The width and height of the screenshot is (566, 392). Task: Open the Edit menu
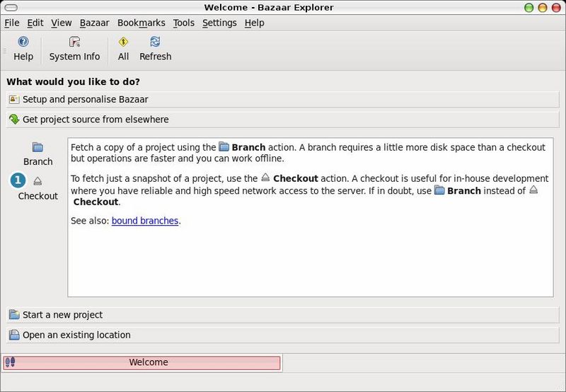click(x=35, y=23)
